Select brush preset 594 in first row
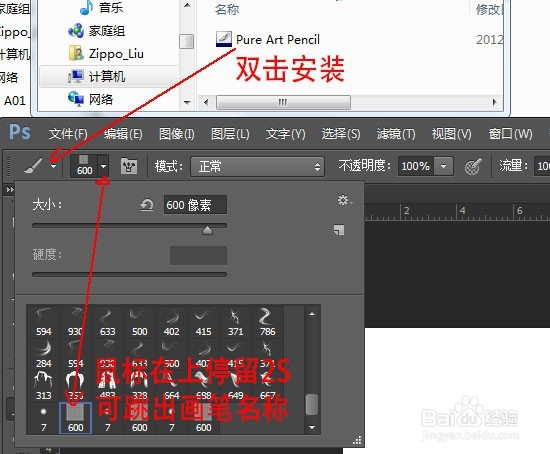Screen dimensions: 550x454 coord(44,322)
